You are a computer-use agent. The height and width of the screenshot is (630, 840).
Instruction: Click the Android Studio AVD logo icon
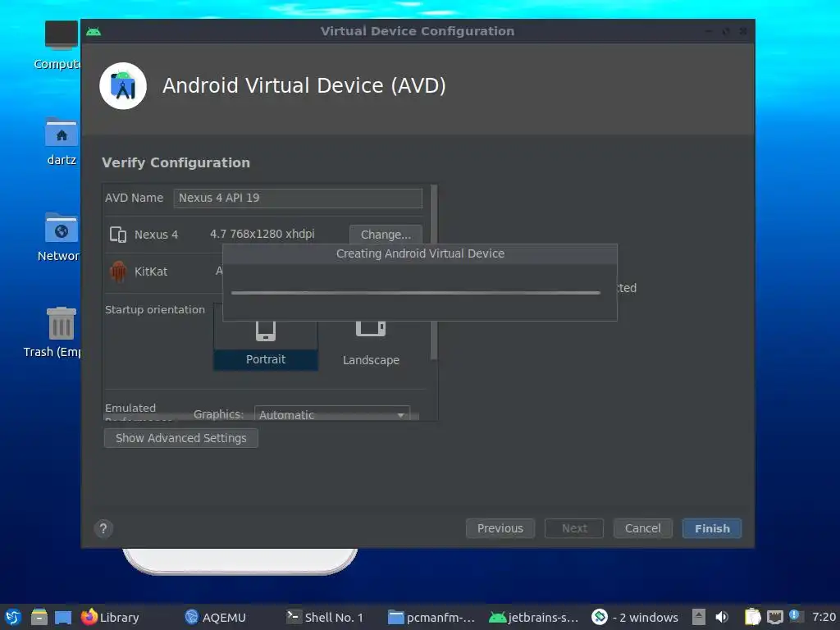click(123, 86)
